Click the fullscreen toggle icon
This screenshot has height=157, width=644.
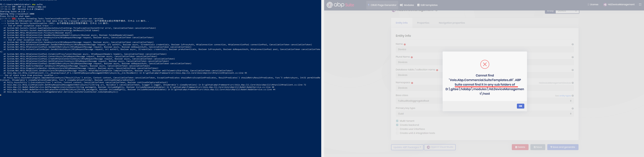(640, 5)
